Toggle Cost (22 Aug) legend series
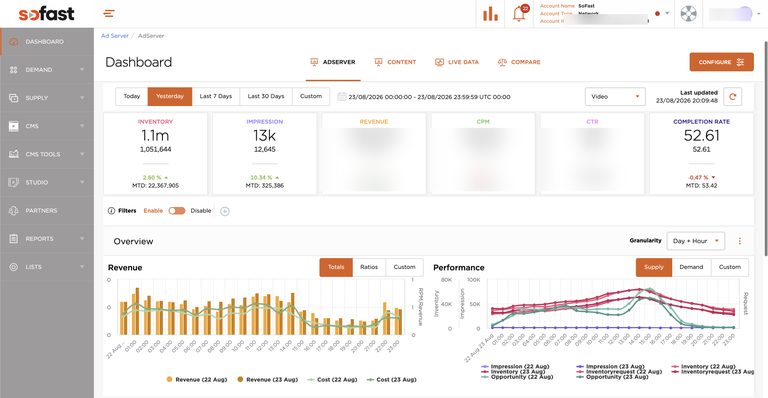This screenshot has height=398, width=768. pos(333,379)
